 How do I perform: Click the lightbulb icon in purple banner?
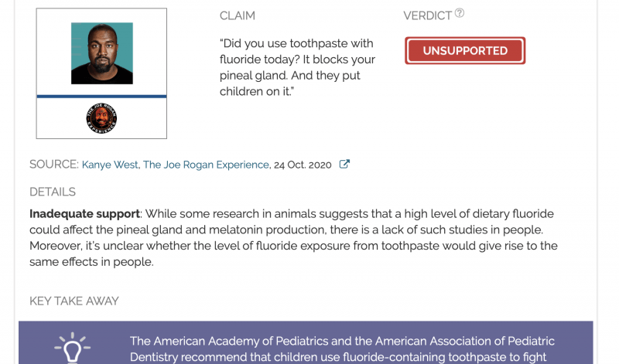point(72,348)
